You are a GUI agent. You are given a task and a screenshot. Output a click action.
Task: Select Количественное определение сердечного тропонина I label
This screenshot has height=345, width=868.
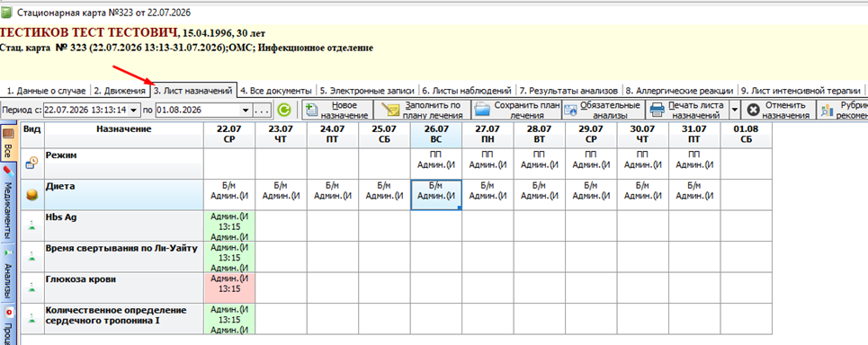(124, 318)
